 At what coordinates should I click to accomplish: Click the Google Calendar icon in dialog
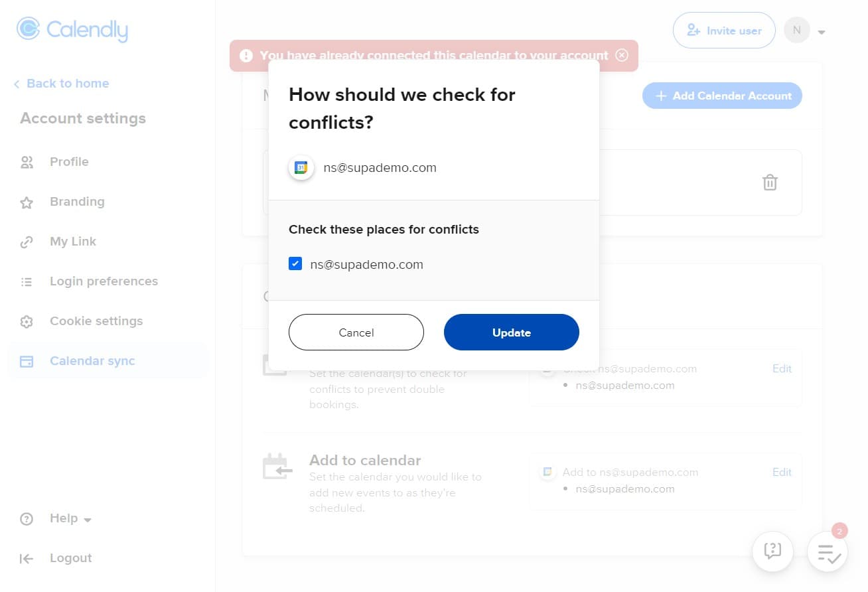301,168
